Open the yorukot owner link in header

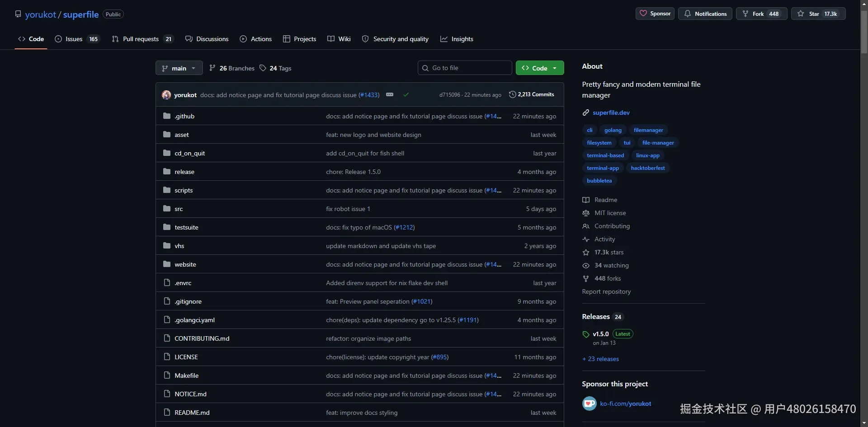point(41,14)
